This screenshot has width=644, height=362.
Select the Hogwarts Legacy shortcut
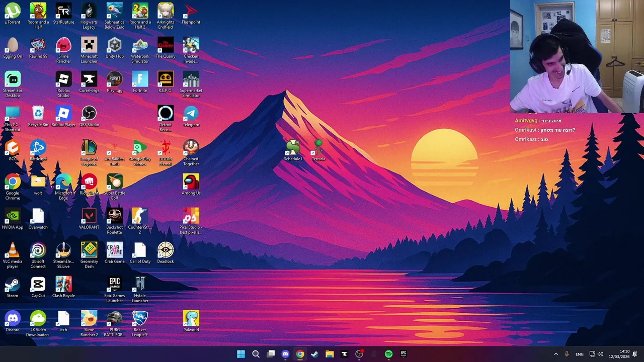coord(89,16)
